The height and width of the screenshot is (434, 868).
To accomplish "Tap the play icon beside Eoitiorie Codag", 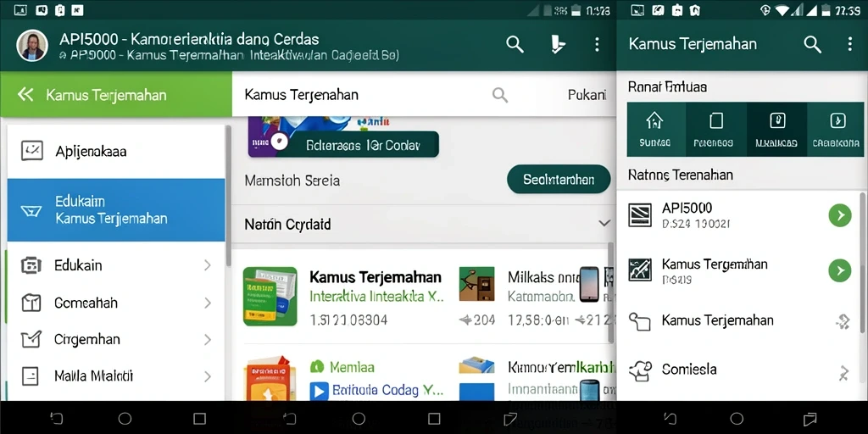I will click(318, 391).
